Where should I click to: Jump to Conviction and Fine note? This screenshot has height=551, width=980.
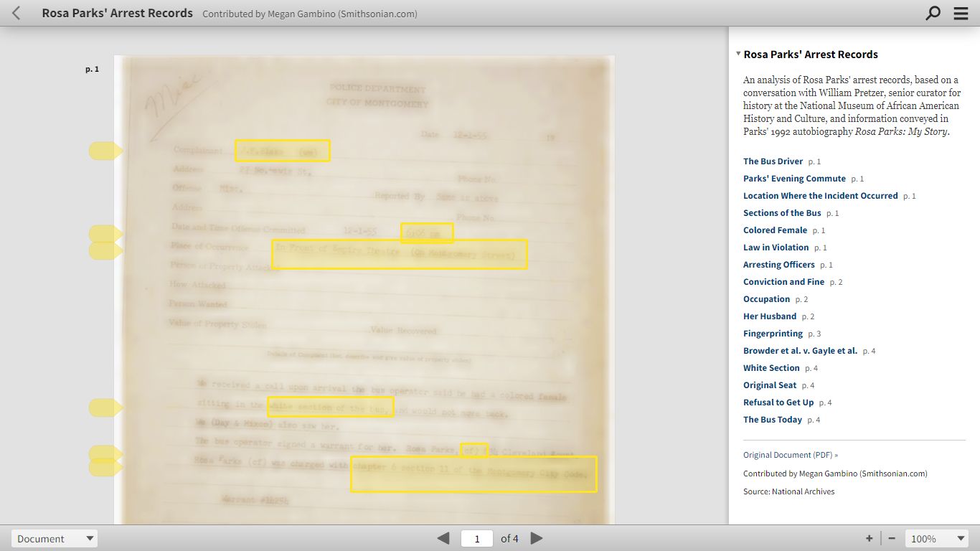pyautogui.click(x=784, y=282)
